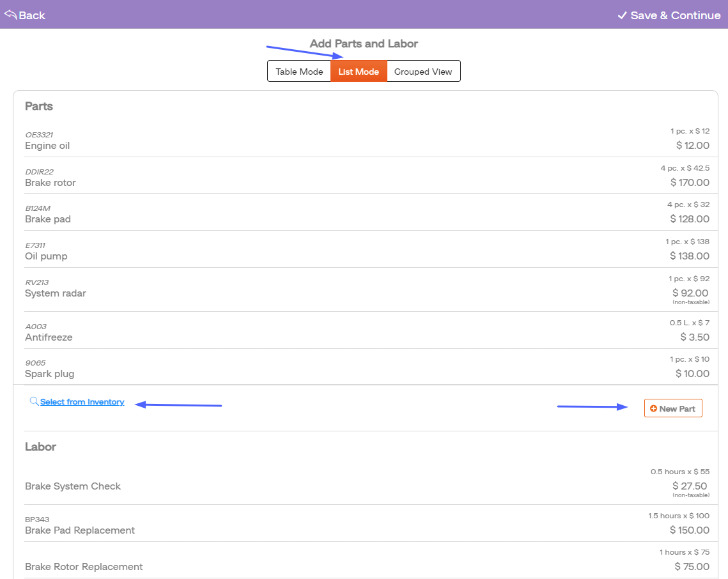Screen dimensions: 728x579
Task: Click the Save & Continue button text
Action: [675, 15]
